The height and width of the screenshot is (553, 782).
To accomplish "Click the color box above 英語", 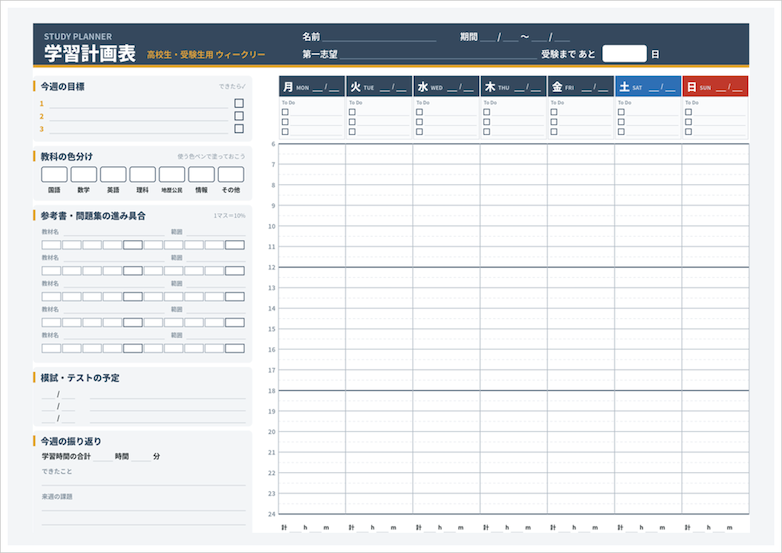I will 113,175.
